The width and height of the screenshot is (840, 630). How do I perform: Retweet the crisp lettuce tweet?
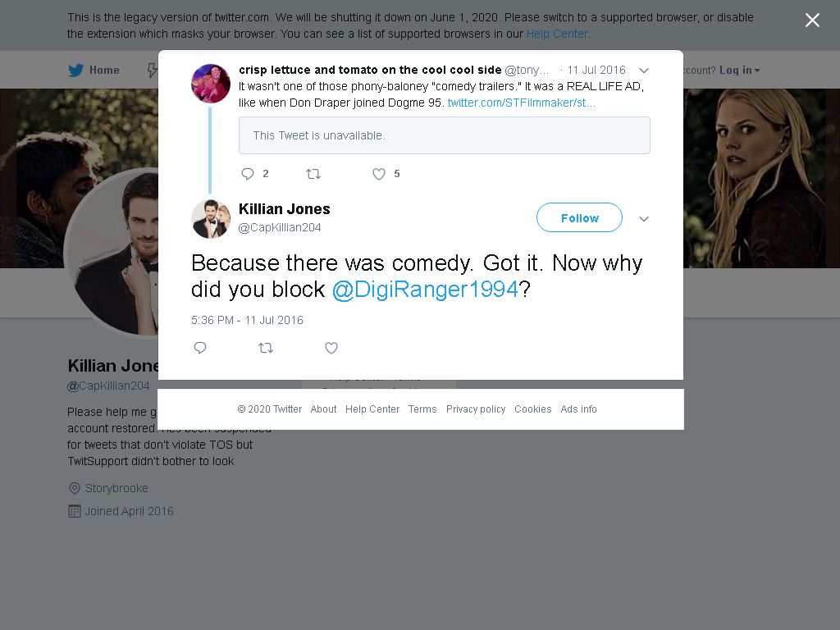(x=313, y=174)
